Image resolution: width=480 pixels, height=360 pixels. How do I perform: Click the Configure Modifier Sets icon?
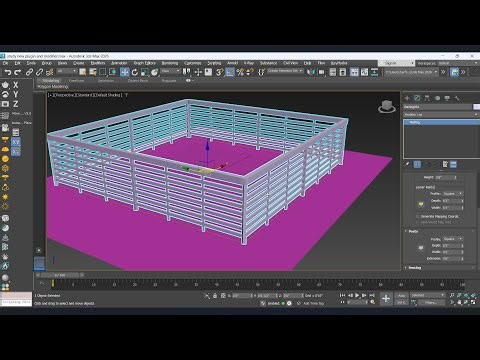point(453,164)
